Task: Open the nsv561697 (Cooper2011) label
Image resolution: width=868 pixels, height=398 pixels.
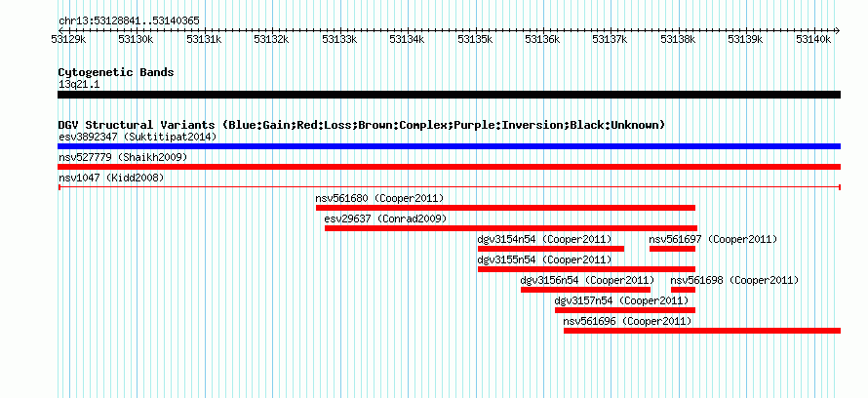Action: (x=714, y=239)
